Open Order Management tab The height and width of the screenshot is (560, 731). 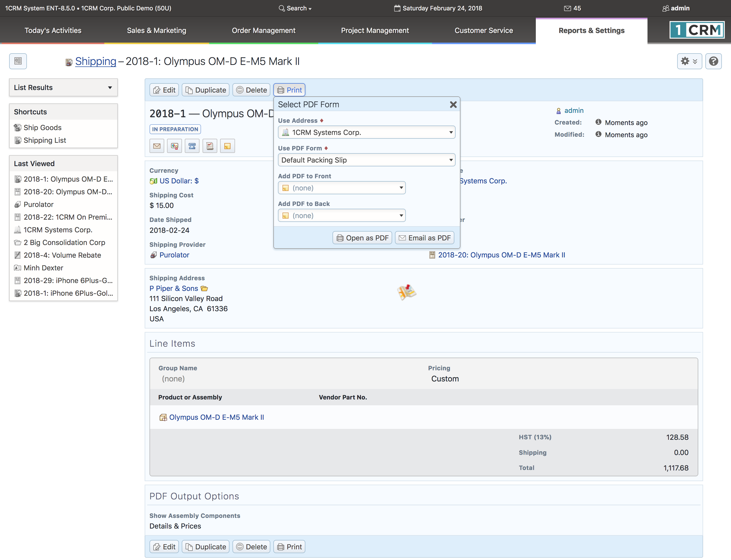pos(263,30)
